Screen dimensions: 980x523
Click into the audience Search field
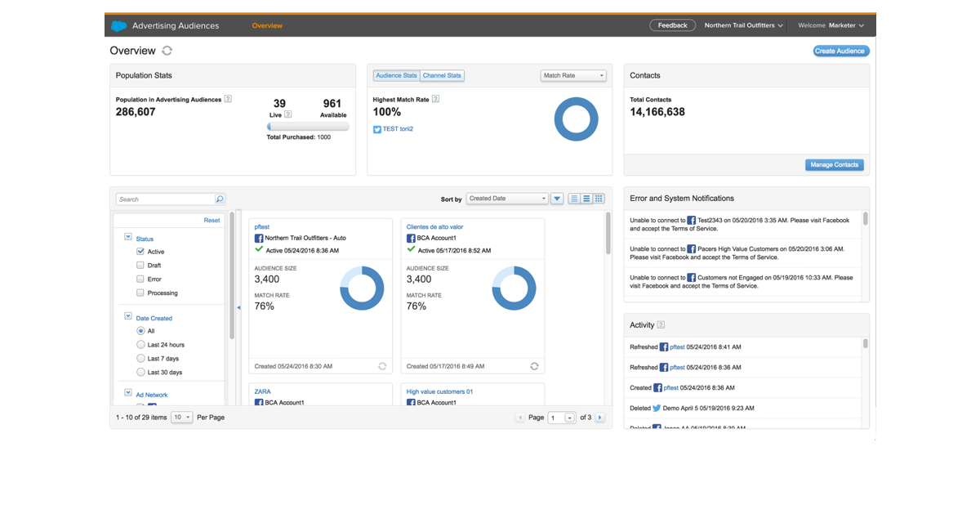[x=165, y=199]
